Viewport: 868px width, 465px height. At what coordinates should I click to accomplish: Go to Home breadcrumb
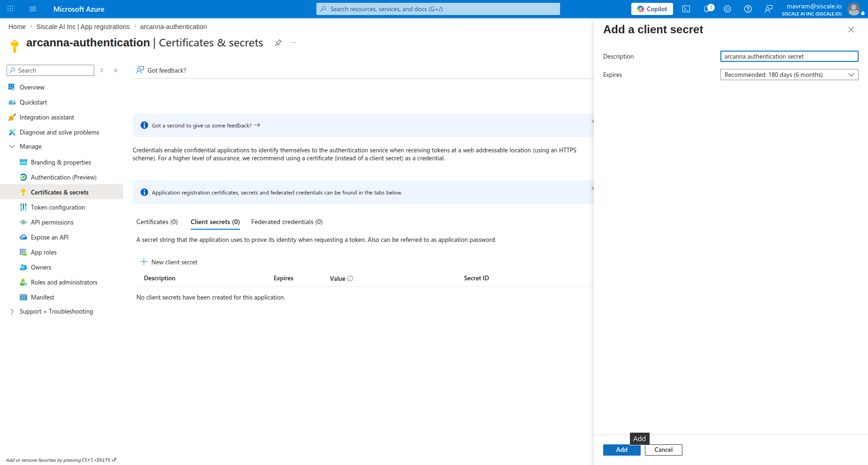17,27
